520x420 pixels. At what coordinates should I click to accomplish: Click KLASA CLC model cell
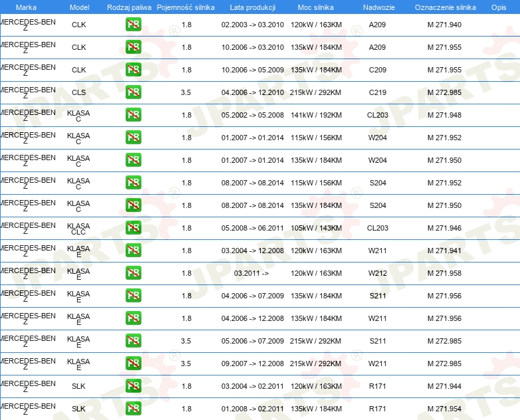78,229
